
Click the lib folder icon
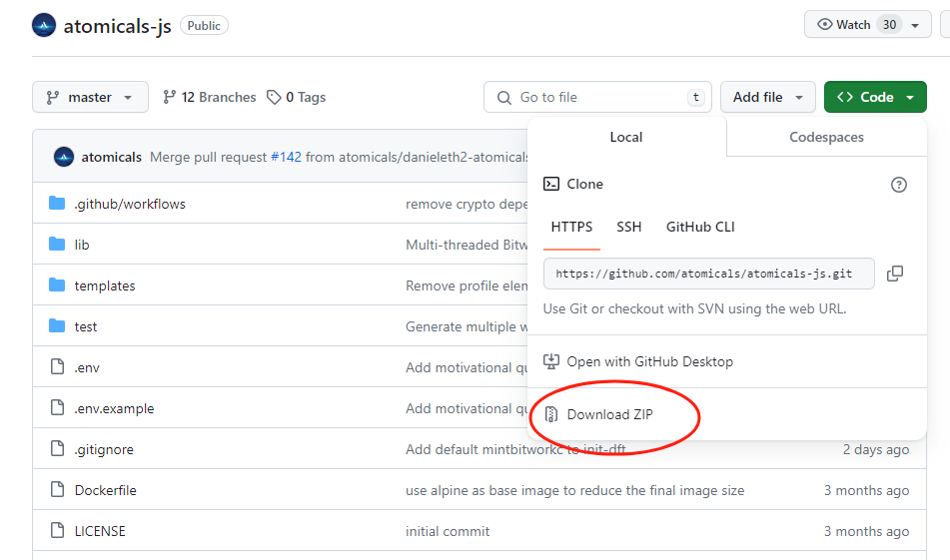[x=57, y=244]
